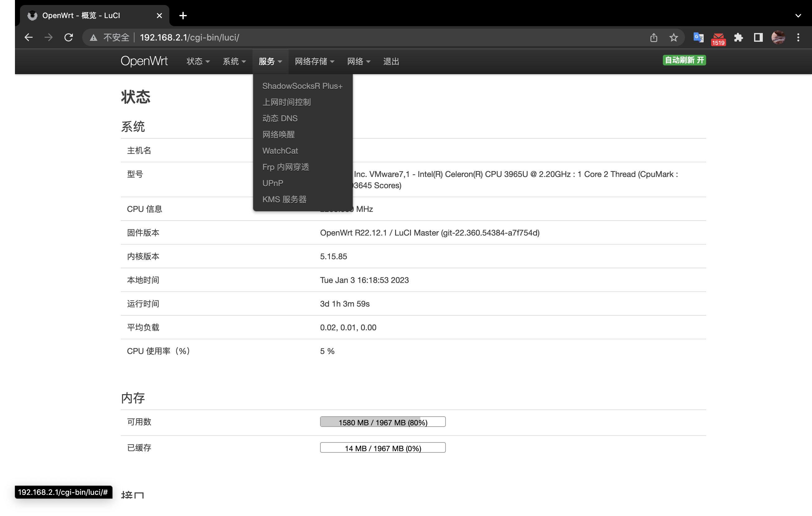
Task: Select WatchCat from the 服务 menu
Action: click(x=280, y=150)
